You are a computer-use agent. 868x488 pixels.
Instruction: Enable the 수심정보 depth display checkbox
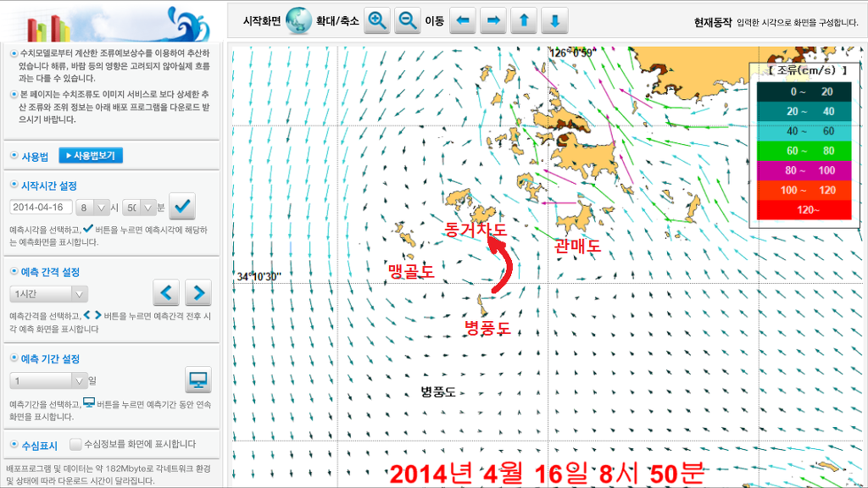75,444
